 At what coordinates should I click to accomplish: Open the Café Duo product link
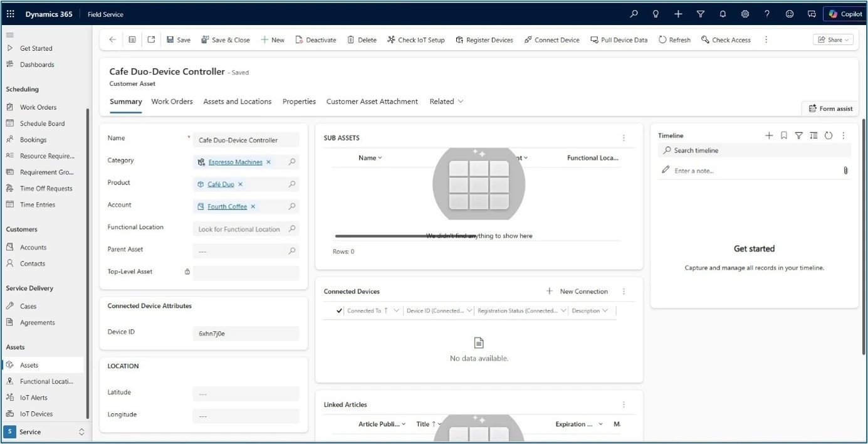coord(221,184)
